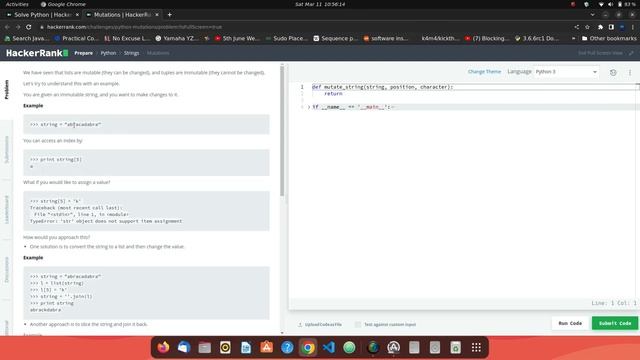
Task: Open 5th June We... bookmark
Action: (x=237, y=38)
